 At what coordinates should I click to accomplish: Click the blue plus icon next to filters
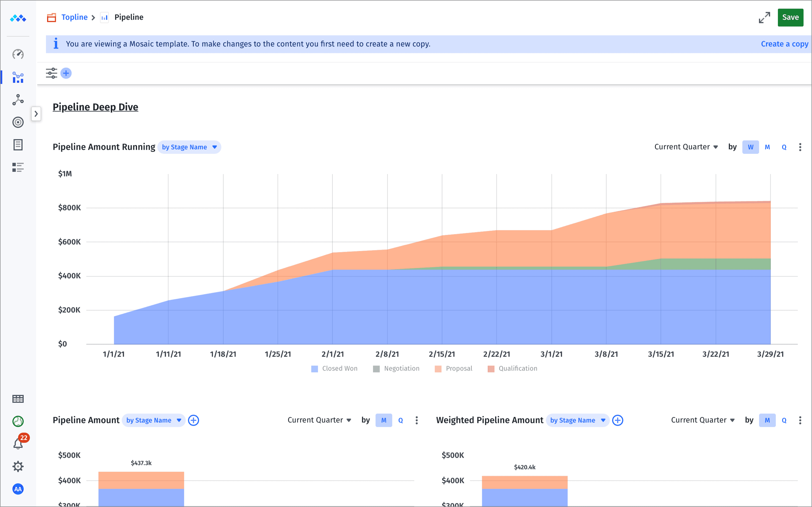66,73
